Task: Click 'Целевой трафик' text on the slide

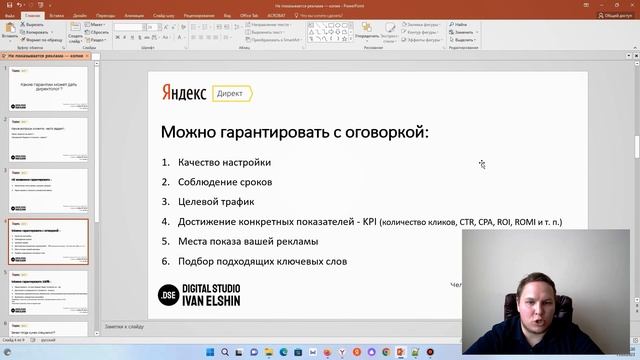Action: click(216, 202)
